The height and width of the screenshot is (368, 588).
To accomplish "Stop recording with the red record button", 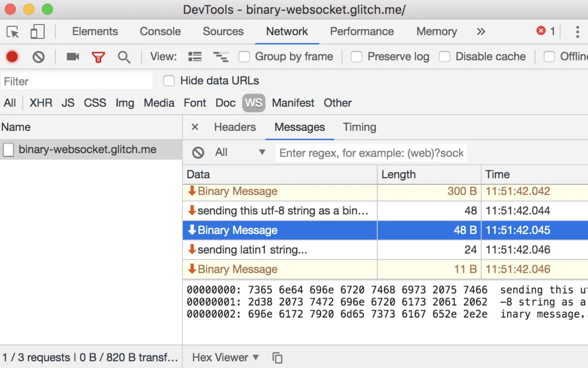I will coord(12,56).
